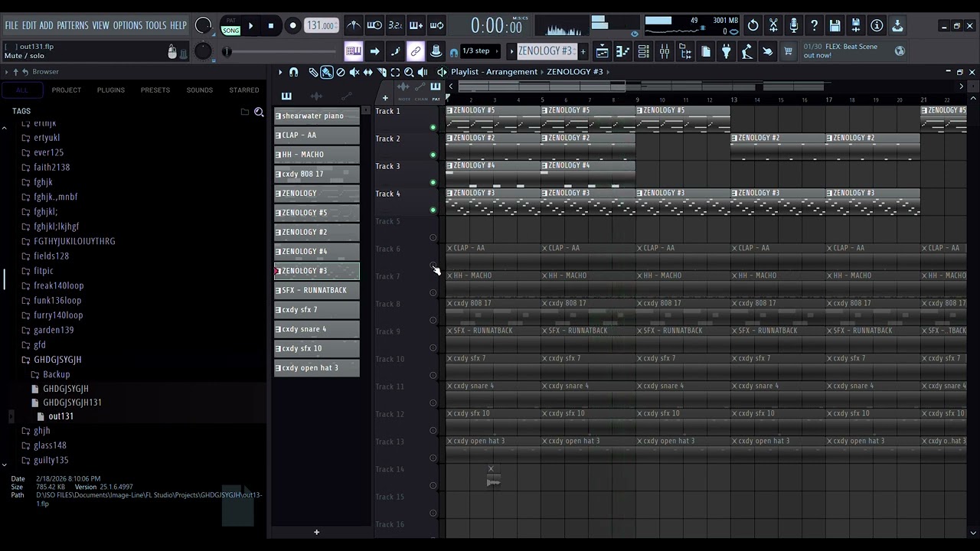Unmute Track 8 using its mute light
This screenshot has height=551, width=980.
click(433, 320)
